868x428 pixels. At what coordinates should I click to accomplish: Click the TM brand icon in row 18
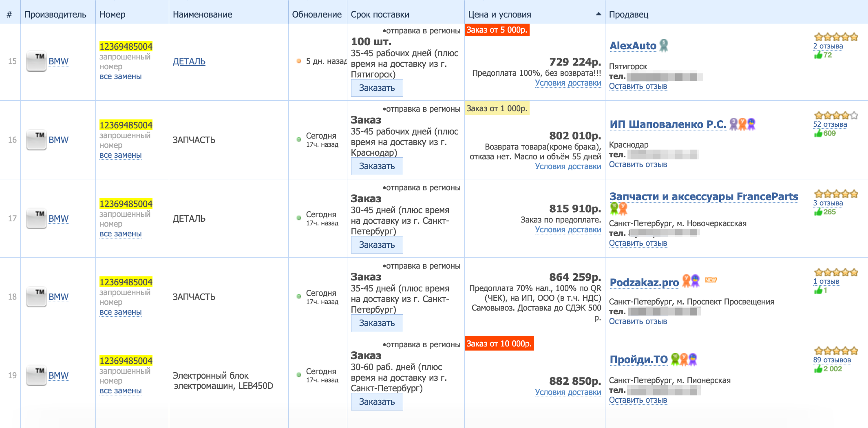(x=36, y=297)
